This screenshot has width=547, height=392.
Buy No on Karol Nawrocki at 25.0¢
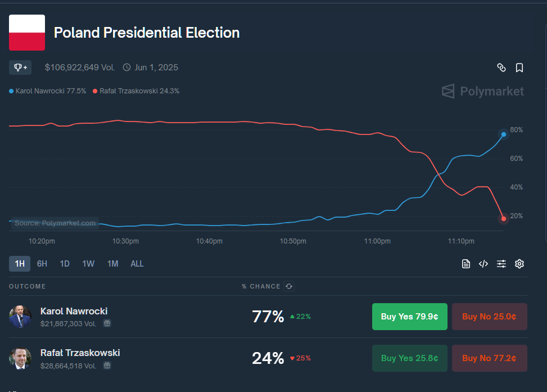pyautogui.click(x=489, y=317)
